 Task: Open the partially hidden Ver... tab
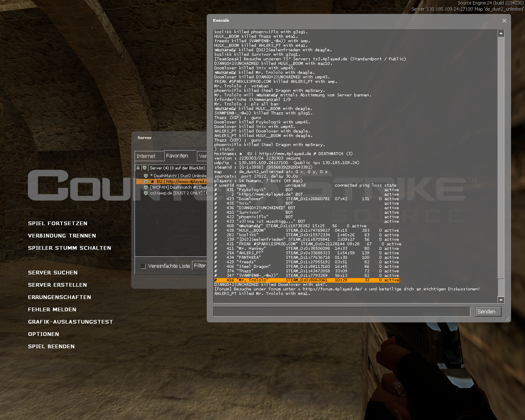point(202,156)
